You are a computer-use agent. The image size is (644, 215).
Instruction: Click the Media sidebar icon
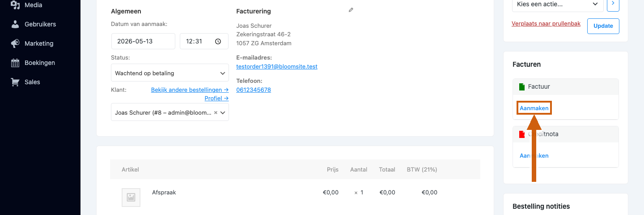[x=15, y=5]
